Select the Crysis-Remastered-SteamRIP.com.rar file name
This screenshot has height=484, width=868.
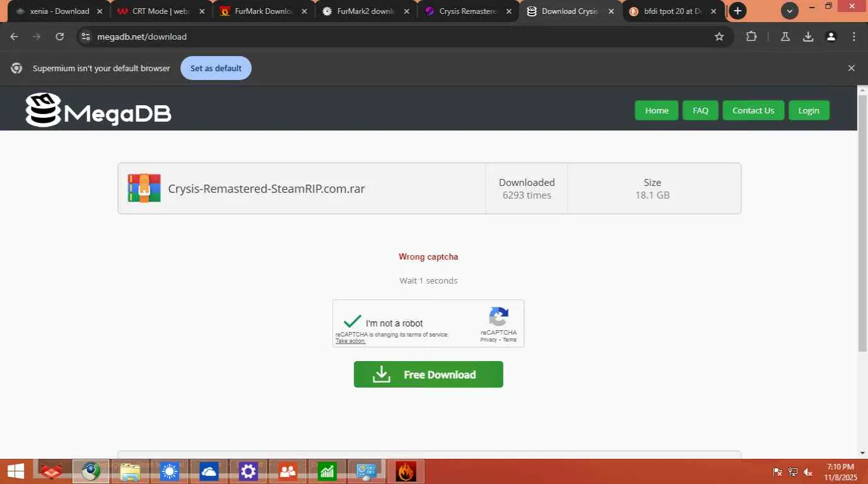[x=266, y=188]
